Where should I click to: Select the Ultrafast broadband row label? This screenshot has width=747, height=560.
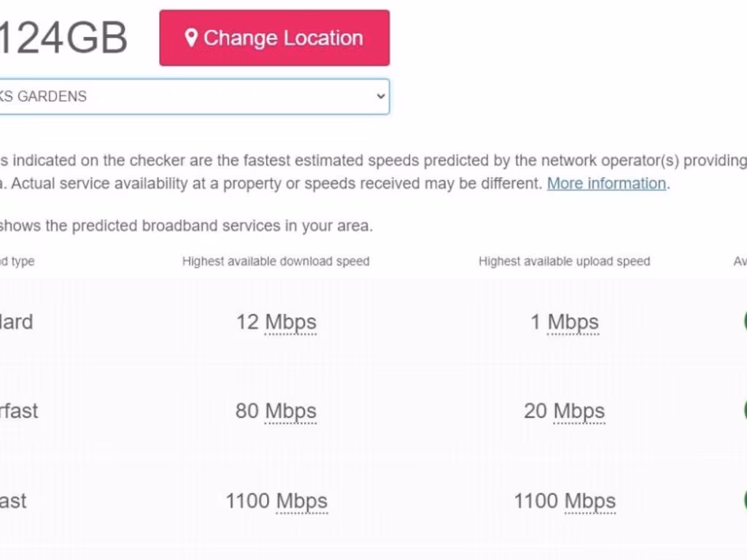coord(13,501)
